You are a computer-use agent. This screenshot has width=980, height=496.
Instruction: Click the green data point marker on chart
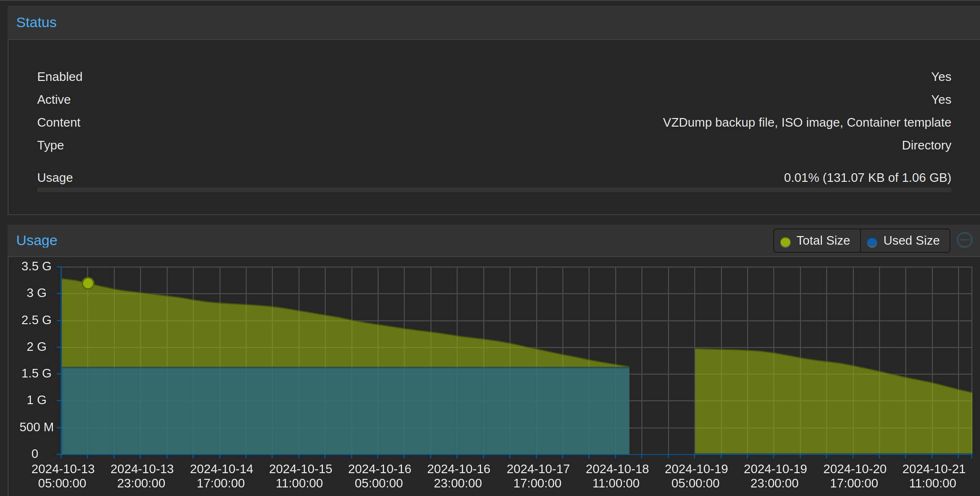pos(88,284)
